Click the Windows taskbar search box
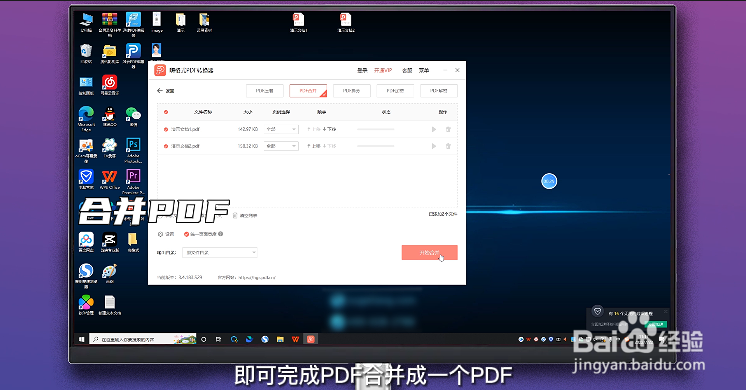Viewport: 746px width, 390px height. pos(143,339)
